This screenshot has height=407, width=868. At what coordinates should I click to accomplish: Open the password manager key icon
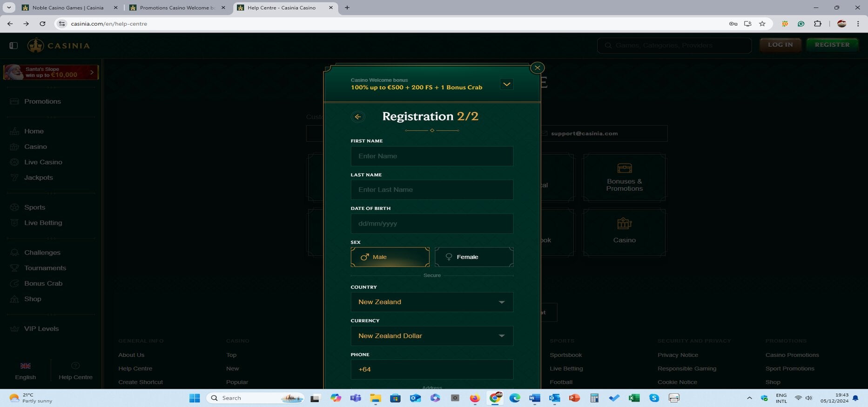click(x=733, y=24)
